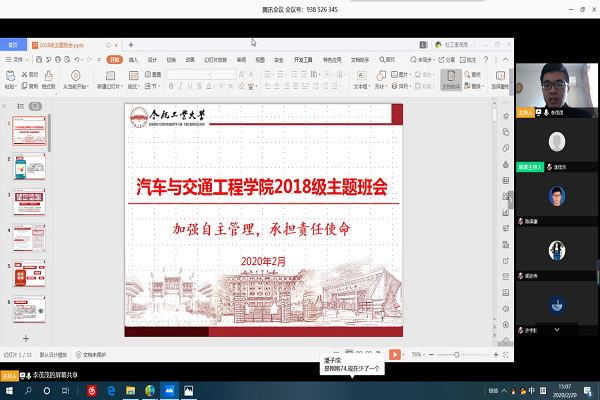
Task: Open the Replace (替换) dropdown
Action: 474,86
